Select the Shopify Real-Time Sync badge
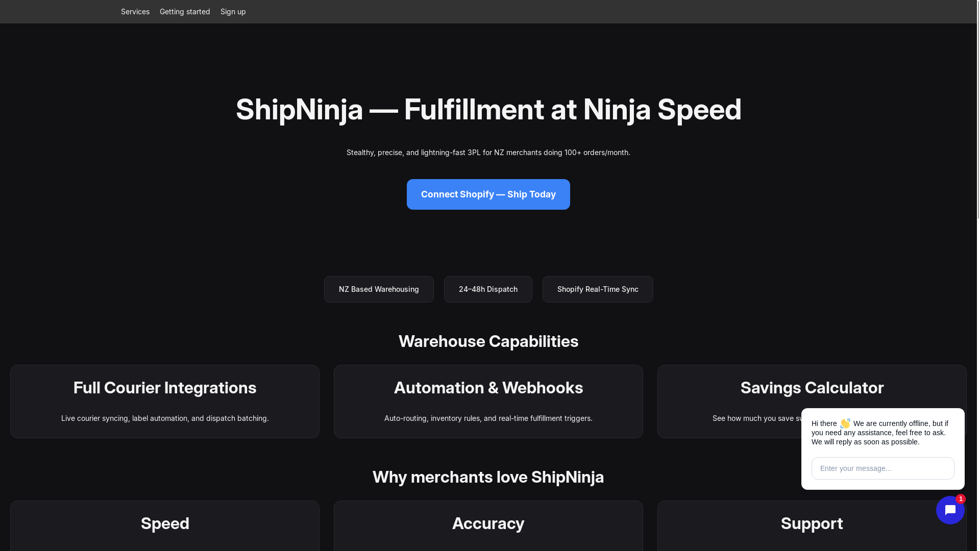980x551 pixels. click(x=598, y=289)
